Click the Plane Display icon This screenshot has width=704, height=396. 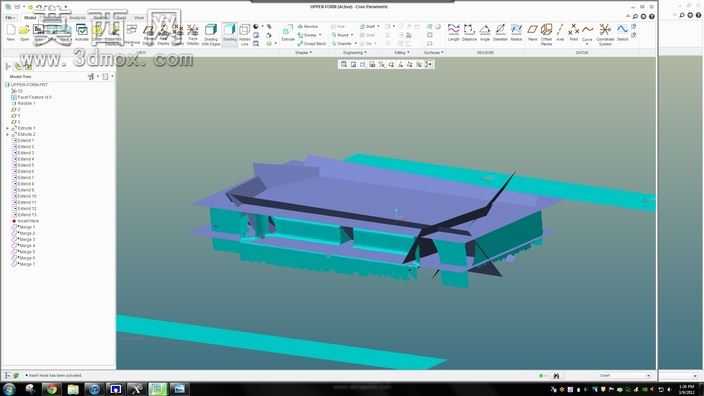pos(148,34)
